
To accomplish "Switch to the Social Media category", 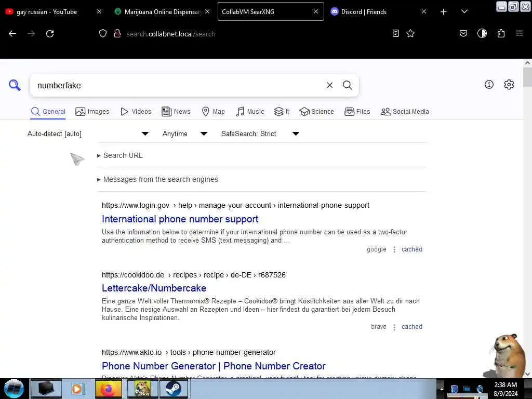I will point(405,112).
